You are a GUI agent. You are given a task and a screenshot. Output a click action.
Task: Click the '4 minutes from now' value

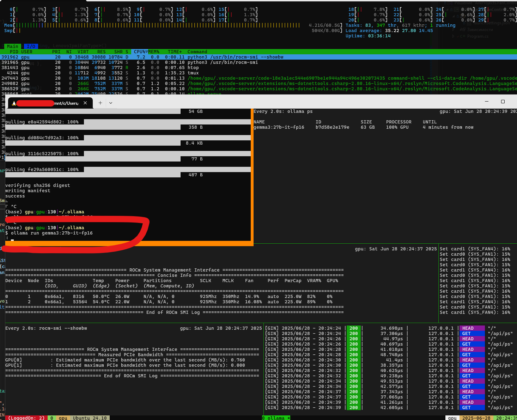448,127
